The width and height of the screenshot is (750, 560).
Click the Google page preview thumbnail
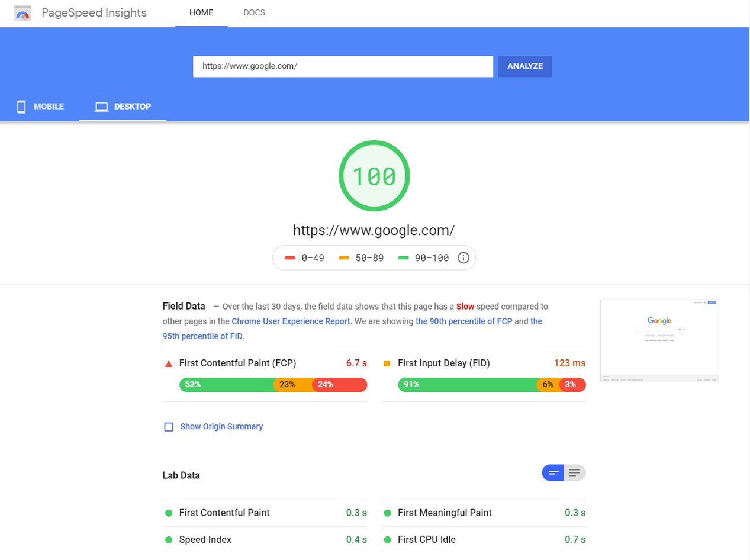click(x=659, y=340)
